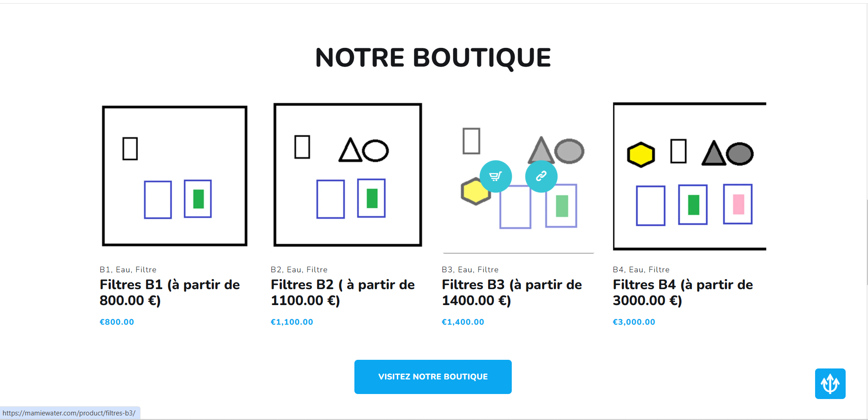
Task: Click the Eau category under Filtres B4
Action: (x=636, y=270)
